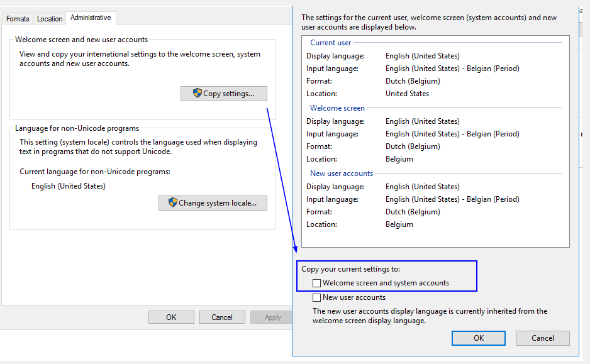Select the Administrative tab
590x364 pixels.
[x=91, y=18]
